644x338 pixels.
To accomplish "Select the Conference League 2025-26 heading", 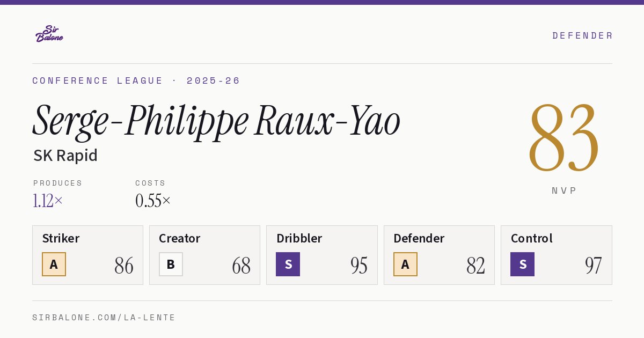I will click(136, 80).
